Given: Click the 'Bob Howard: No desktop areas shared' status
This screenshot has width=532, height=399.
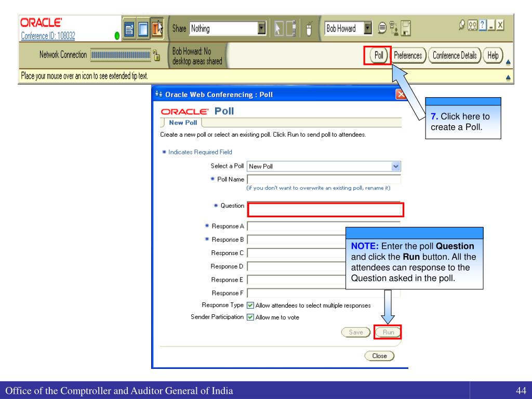Looking at the screenshot, I should coord(197,56).
